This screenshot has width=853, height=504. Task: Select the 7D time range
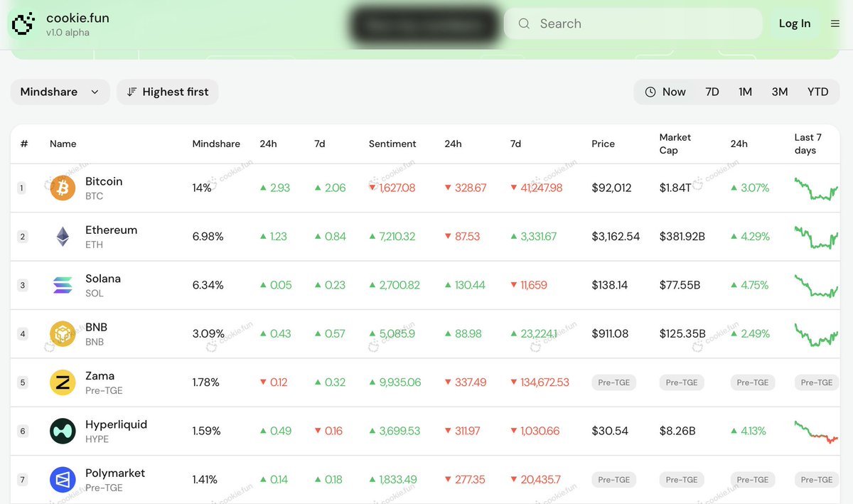[712, 92]
